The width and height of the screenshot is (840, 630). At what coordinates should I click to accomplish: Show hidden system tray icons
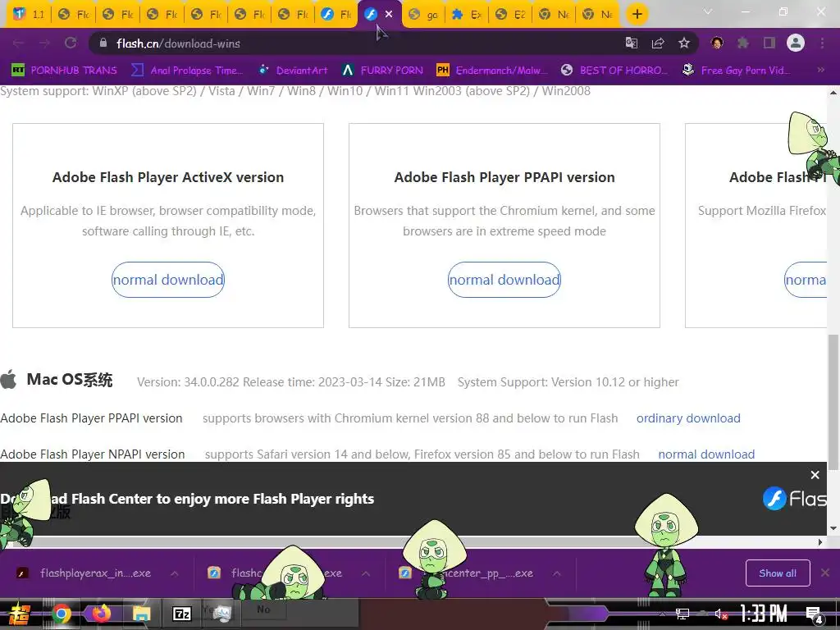coord(662,614)
